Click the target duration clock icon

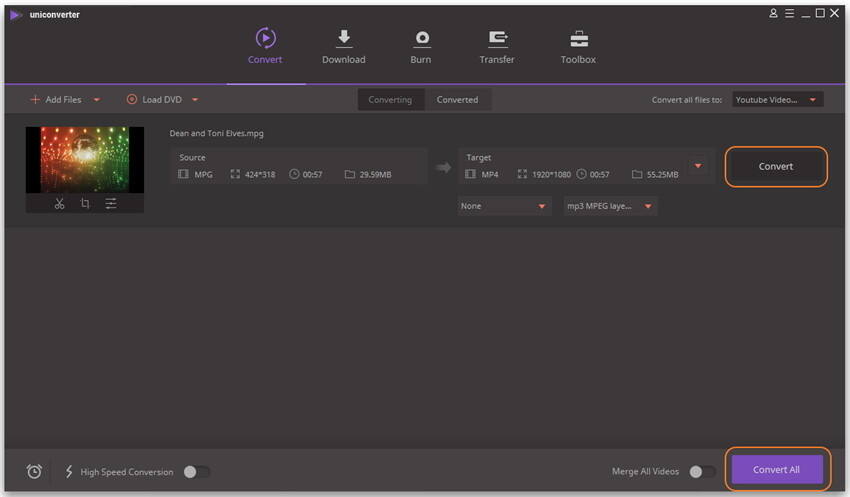coord(582,174)
